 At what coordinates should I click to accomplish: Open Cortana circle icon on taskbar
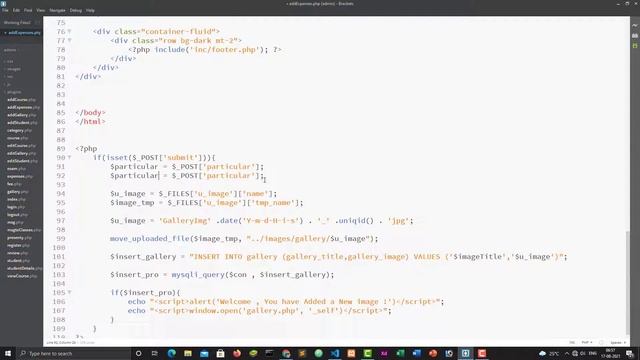pyautogui.click(x=138, y=353)
